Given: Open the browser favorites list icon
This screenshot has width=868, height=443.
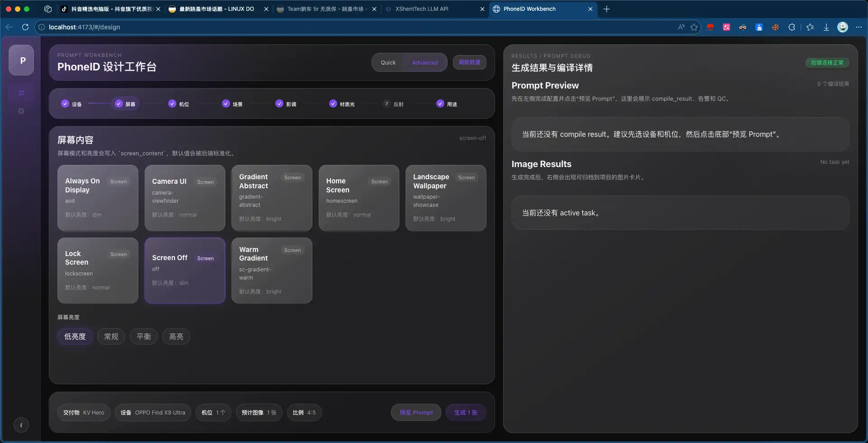Looking at the screenshot, I should point(810,27).
